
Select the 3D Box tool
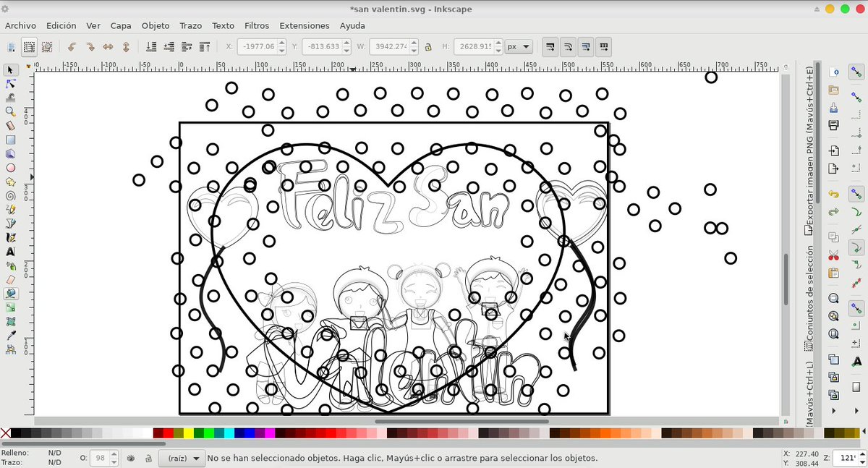tap(11, 153)
